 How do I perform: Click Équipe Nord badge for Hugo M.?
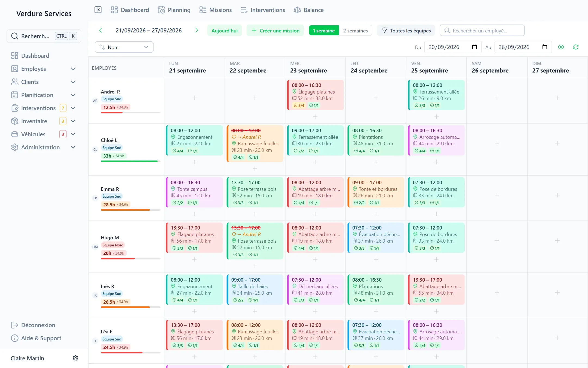pos(113,245)
